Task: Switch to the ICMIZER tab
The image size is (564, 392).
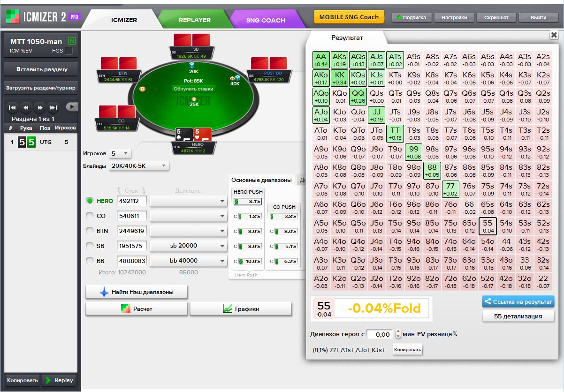Action: 124,20
